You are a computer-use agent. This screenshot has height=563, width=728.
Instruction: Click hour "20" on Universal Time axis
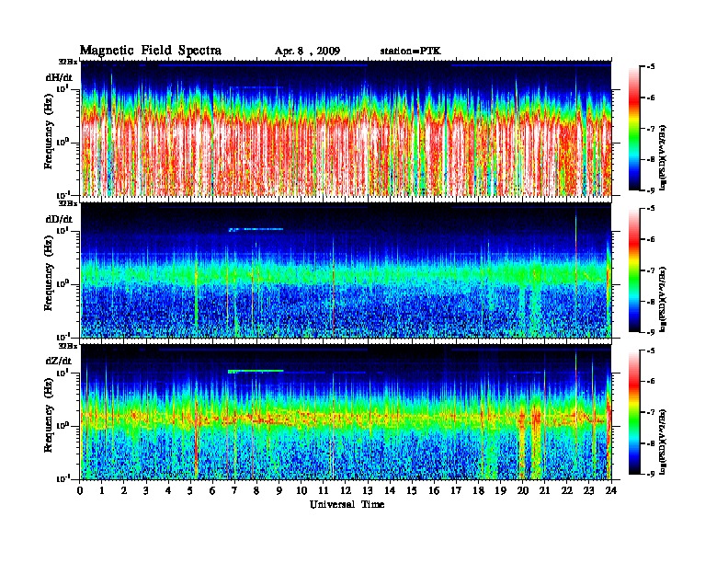click(522, 490)
